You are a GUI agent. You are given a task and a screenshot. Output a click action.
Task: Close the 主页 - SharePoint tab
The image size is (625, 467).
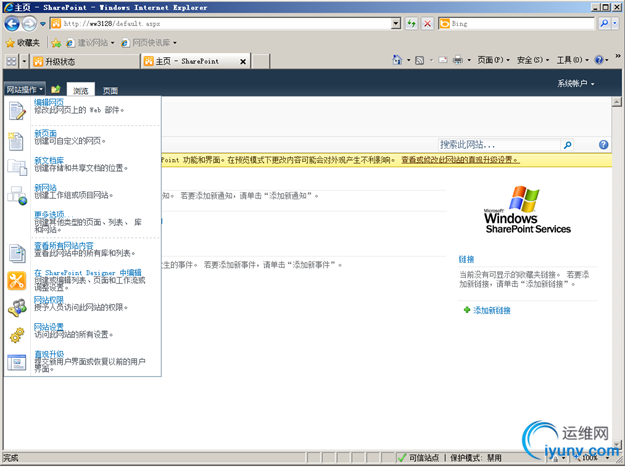[243, 62]
